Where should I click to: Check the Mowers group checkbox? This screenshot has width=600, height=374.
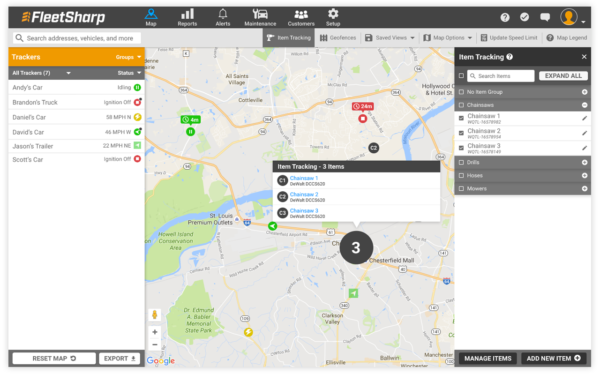(461, 188)
